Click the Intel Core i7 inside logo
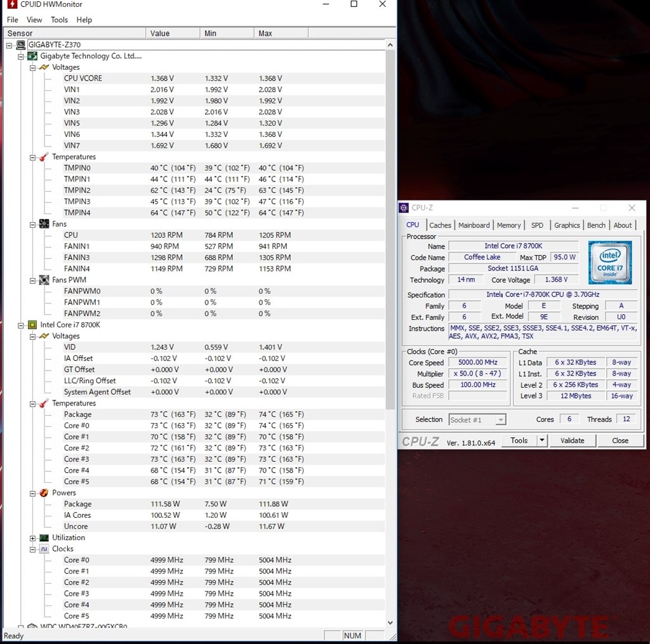 click(x=610, y=262)
